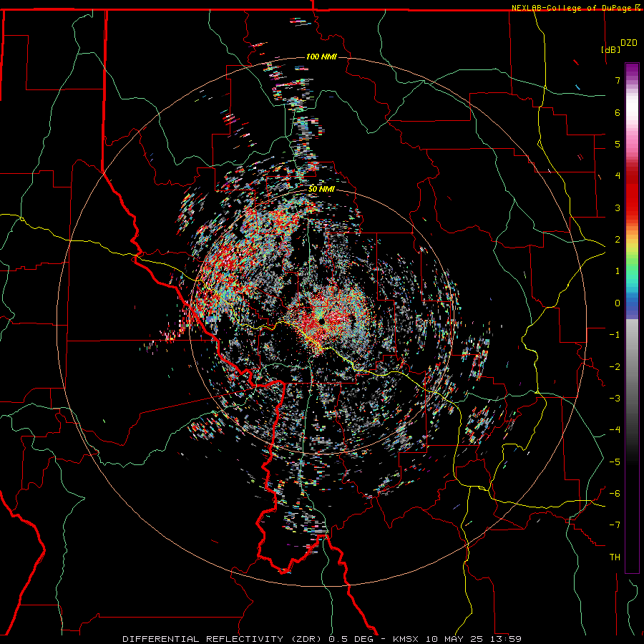The image size is (644, 644).
Task: Click the 100 NMI range ring label
Action: 321,57
